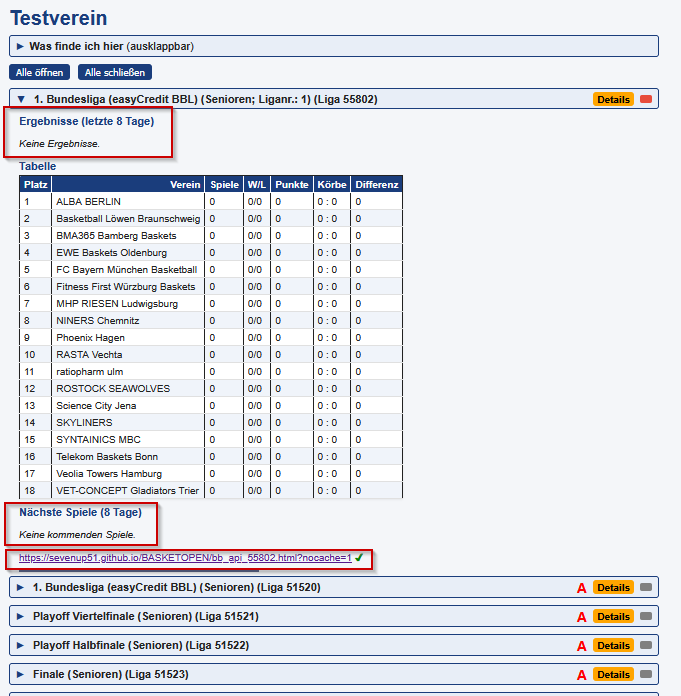Select 'Telekom Baskets Bonn' team cell

pyautogui.click(x=128, y=457)
